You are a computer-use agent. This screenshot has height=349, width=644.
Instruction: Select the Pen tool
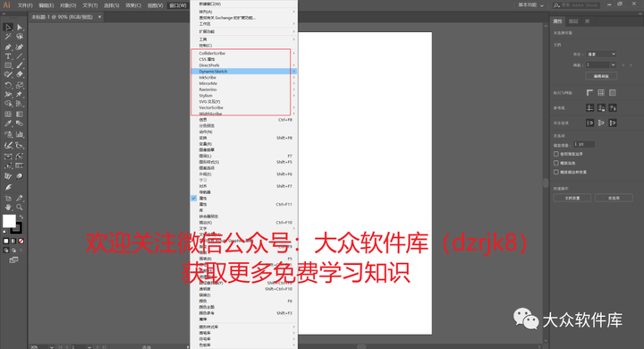coord(8,47)
